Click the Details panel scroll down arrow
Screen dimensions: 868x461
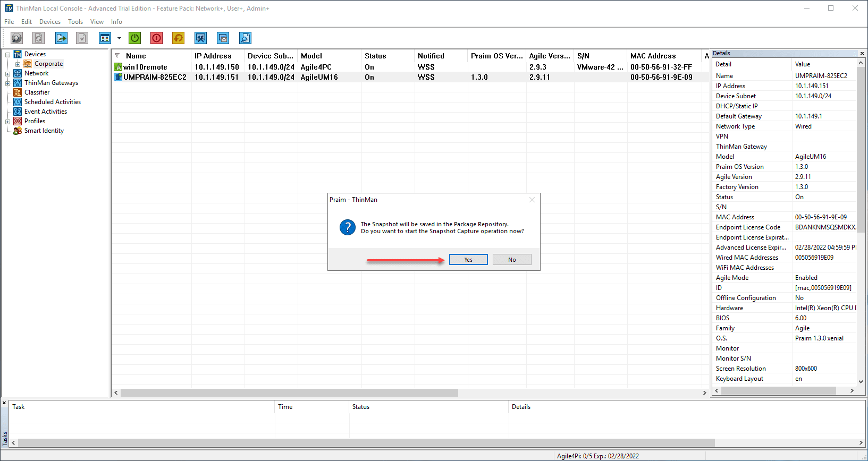pos(861,381)
